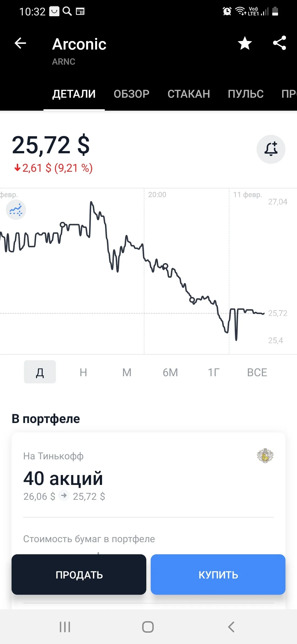Tap Android back navigation icon
297x644 pixels.
click(231, 627)
